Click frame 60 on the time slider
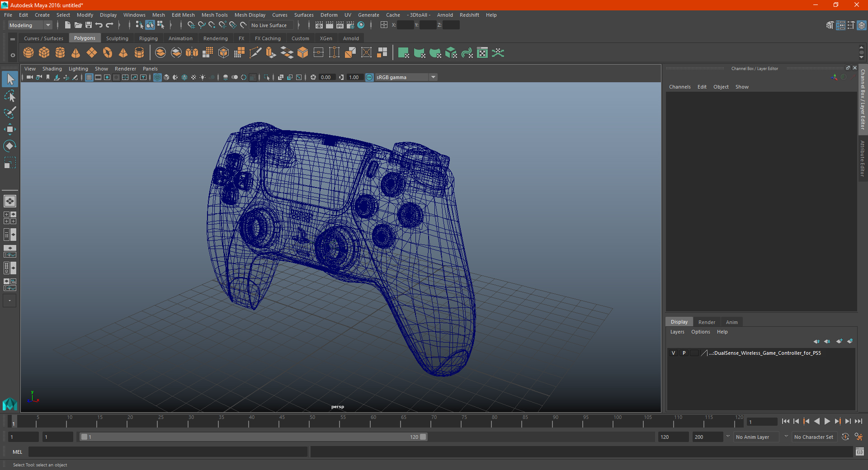This screenshot has height=470, width=868. coord(373,421)
